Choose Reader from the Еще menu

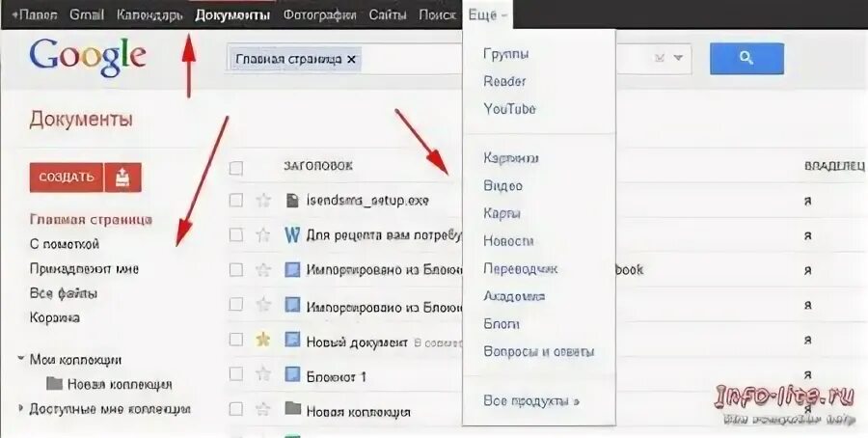click(x=504, y=81)
